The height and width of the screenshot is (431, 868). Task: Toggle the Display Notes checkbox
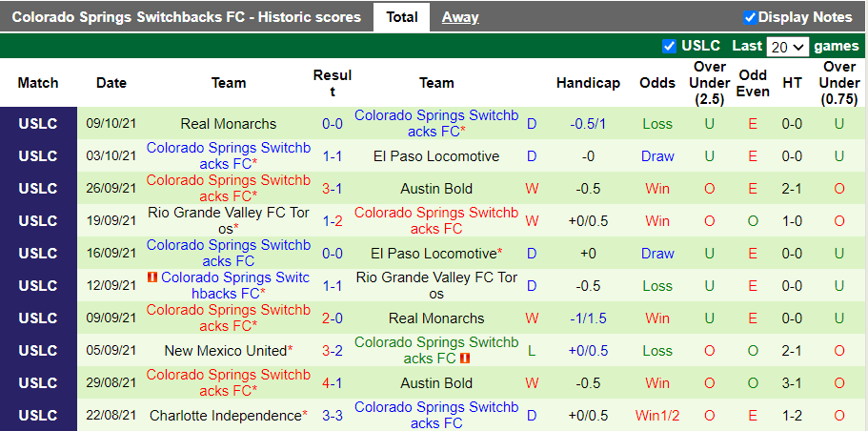(x=750, y=17)
